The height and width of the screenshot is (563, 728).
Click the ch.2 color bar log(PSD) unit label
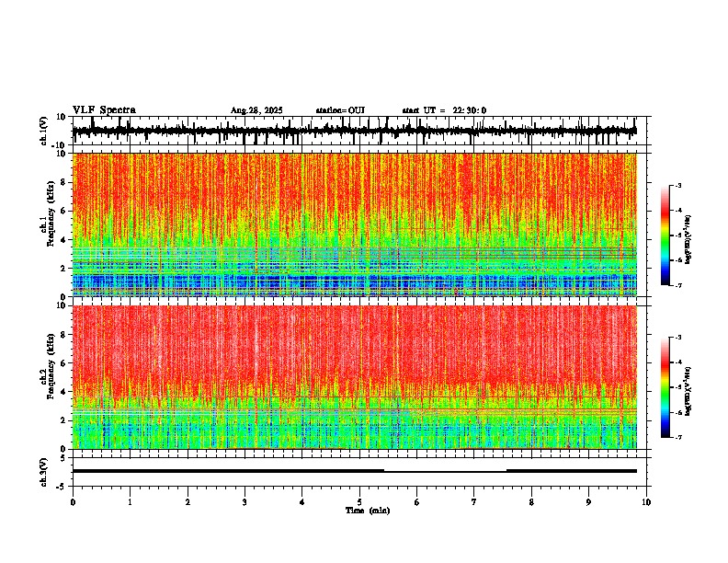point(688,391)
